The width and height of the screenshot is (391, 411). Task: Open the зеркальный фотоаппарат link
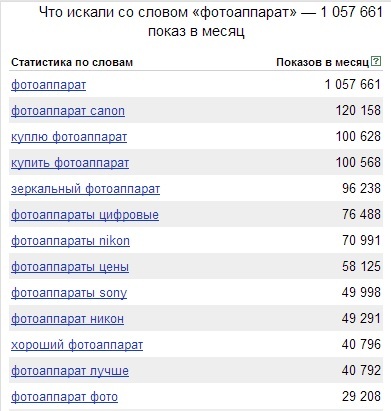pyautogui.click(x=85, y=189)
